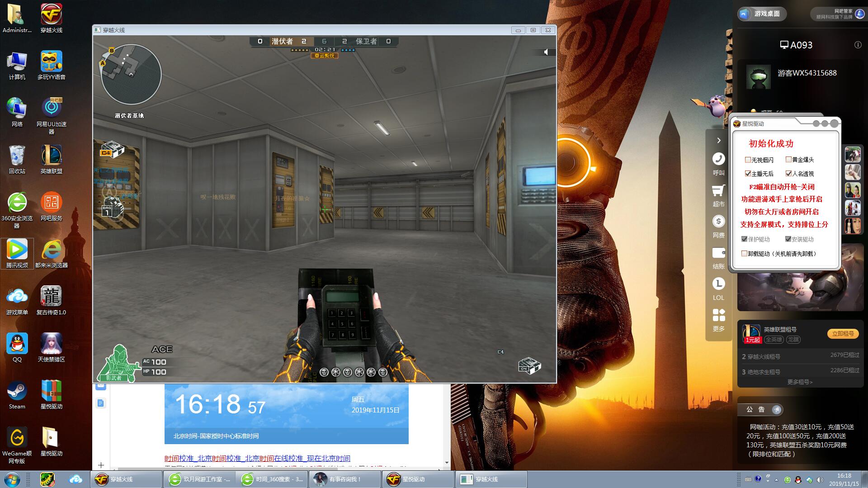Open the 网络 desktop icon
The width and height of the screenshot is (868, 488).
tap(17, 113)
